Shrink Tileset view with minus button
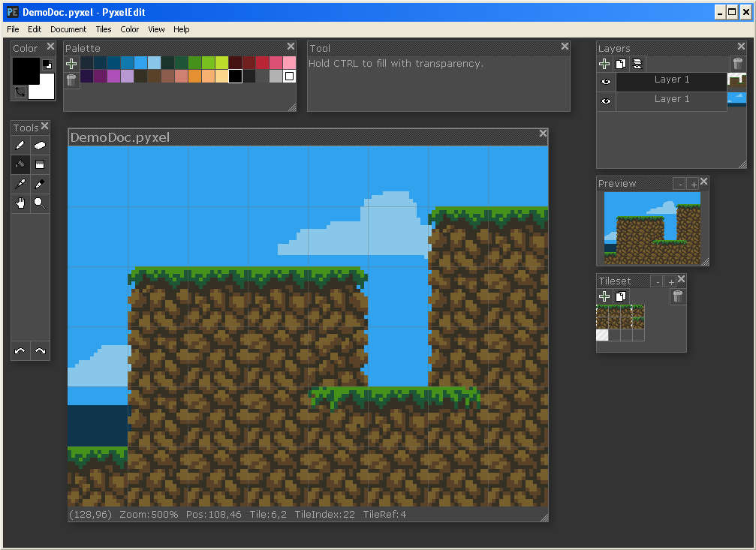 tap(657, 281)
